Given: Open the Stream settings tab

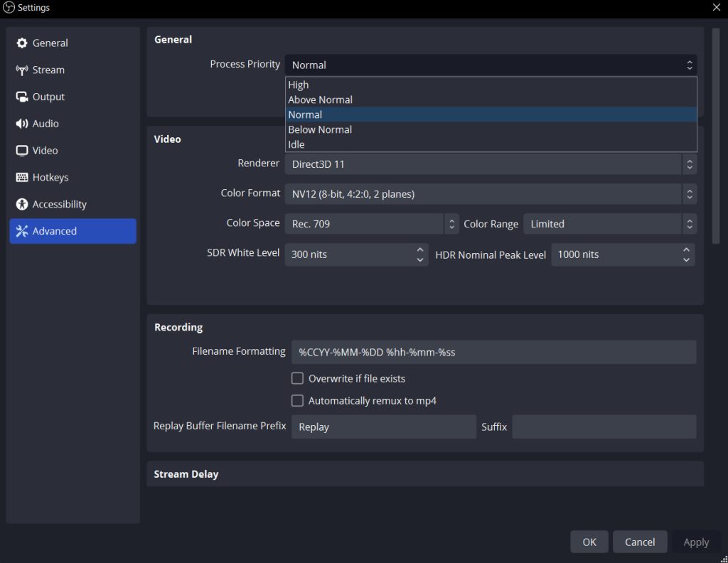Looking at the screenshot, I should (73, 70).
